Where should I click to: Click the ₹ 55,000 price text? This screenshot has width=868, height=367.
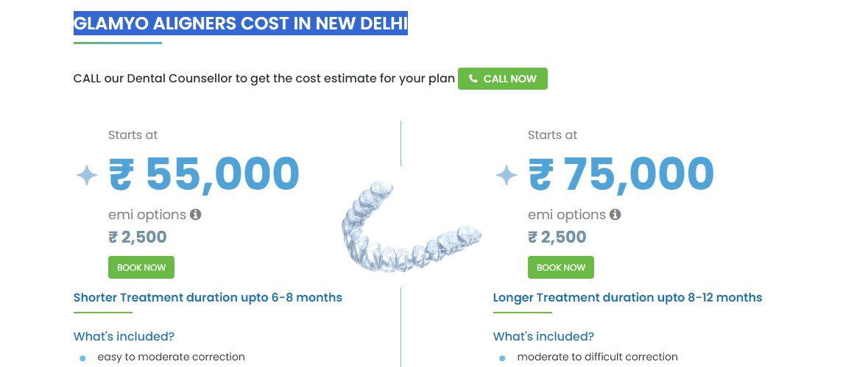[x=204, y=174]
